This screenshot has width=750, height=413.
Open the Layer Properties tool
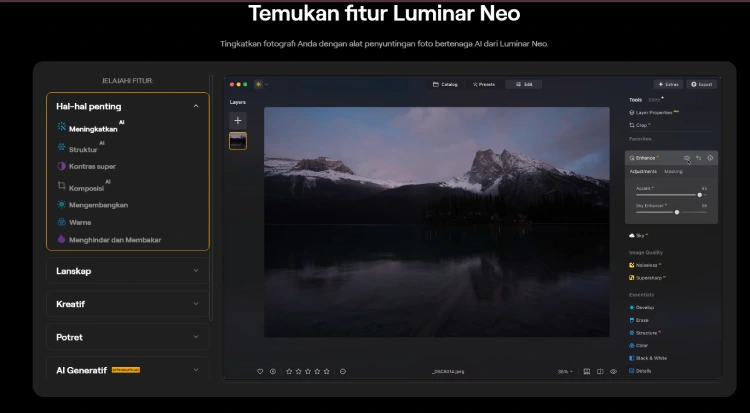pos(653,112)
